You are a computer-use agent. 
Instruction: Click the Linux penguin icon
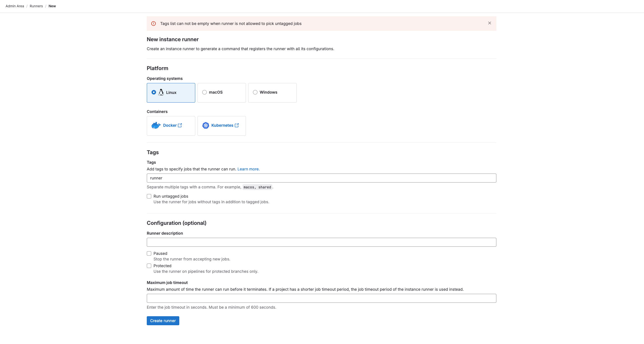coord(161,92)
